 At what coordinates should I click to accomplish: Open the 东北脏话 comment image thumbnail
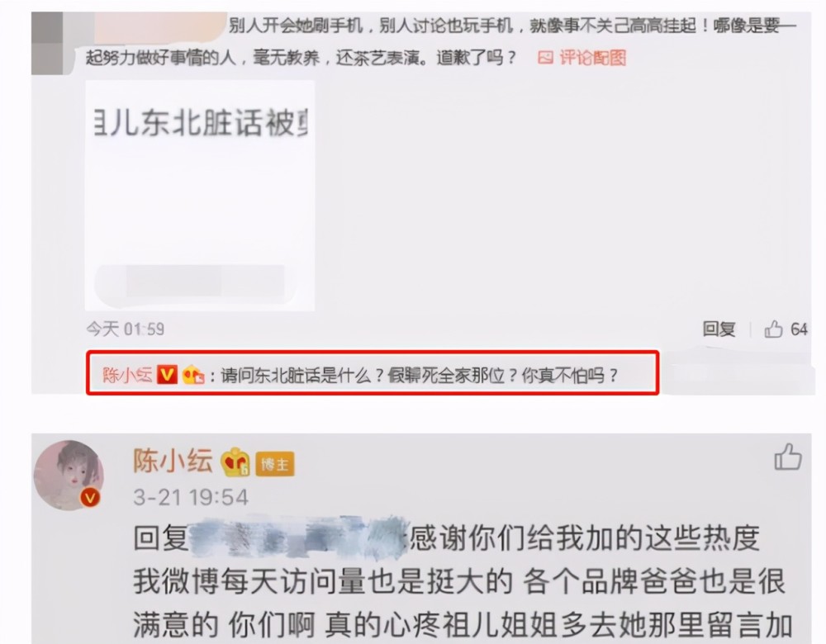tap(200, 195)
